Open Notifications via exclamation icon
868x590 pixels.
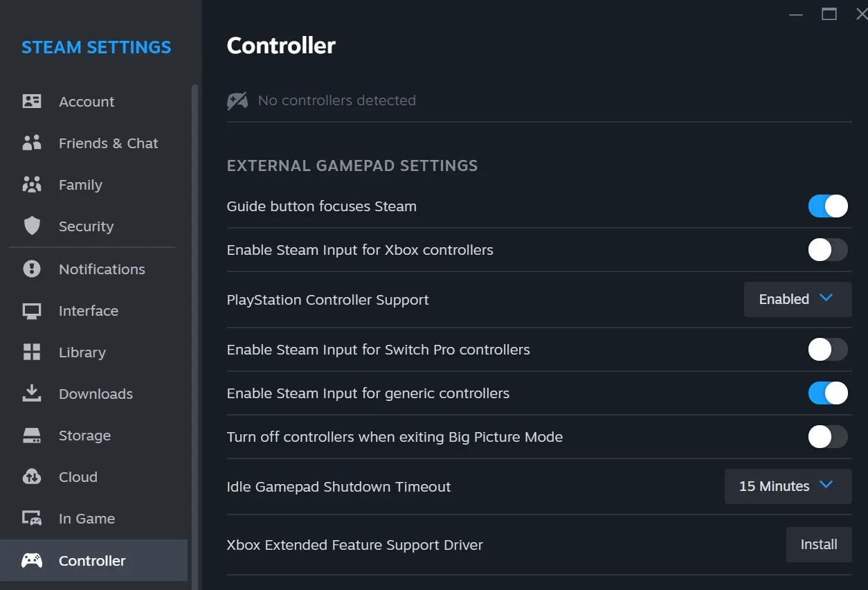pos(32,269)
